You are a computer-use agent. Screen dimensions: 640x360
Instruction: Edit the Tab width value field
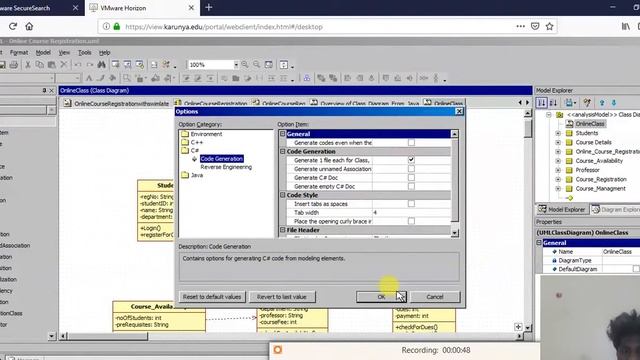pyautogui.click(x=411, y=212)
